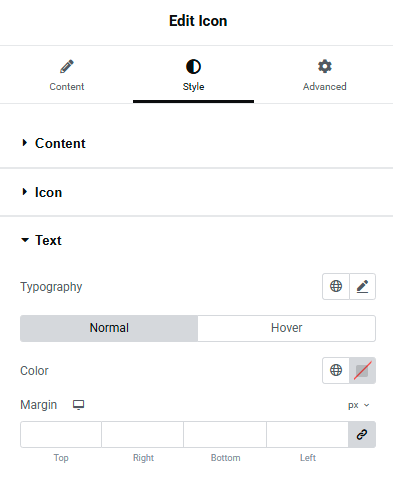393x478 pixels.
Task: Click the Right margin input field
Action: pyautogui.click(x=143, y=434)
